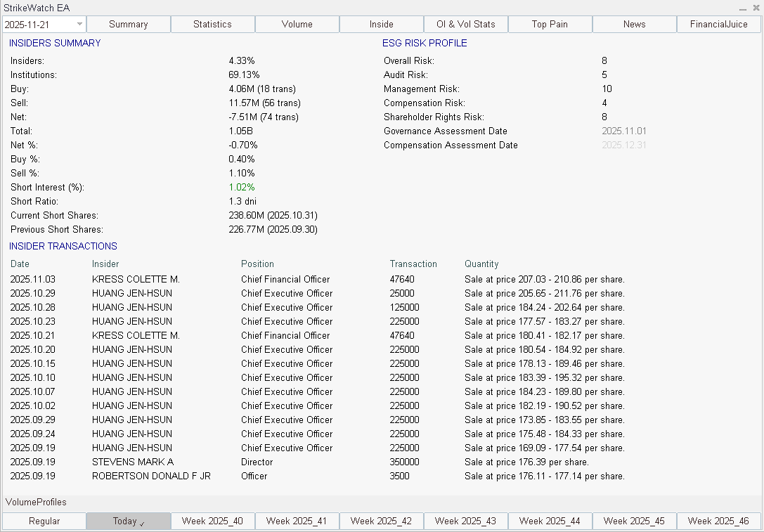Image resolution: width=764 pixels, height=532 pixels.
Task: Select the Week 2025_43 volume profile
Action: pyautogui.click(x=465, y=521)
